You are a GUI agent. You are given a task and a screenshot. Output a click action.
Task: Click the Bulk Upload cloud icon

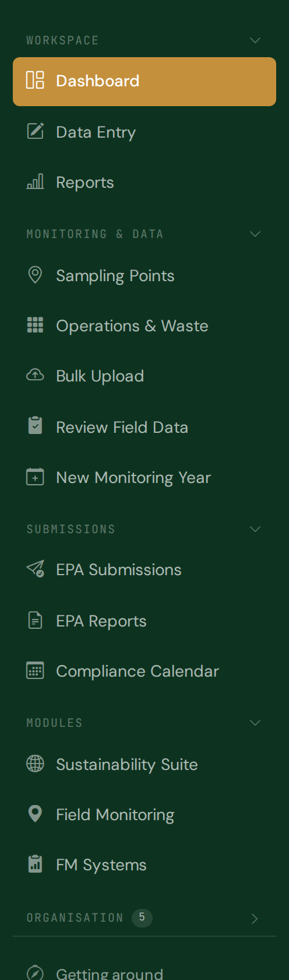click(35, 376)
